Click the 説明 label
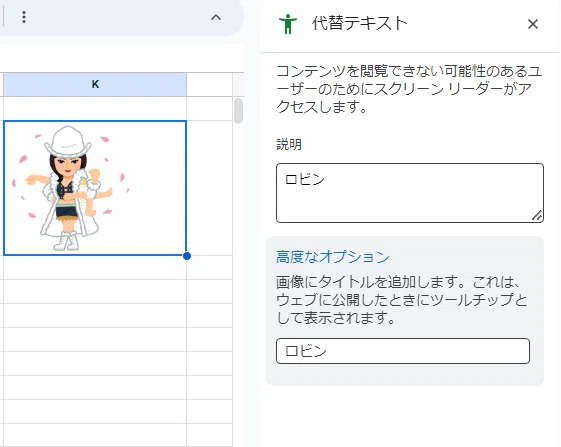Screen dimensions: 561x447 click(289, 145)
